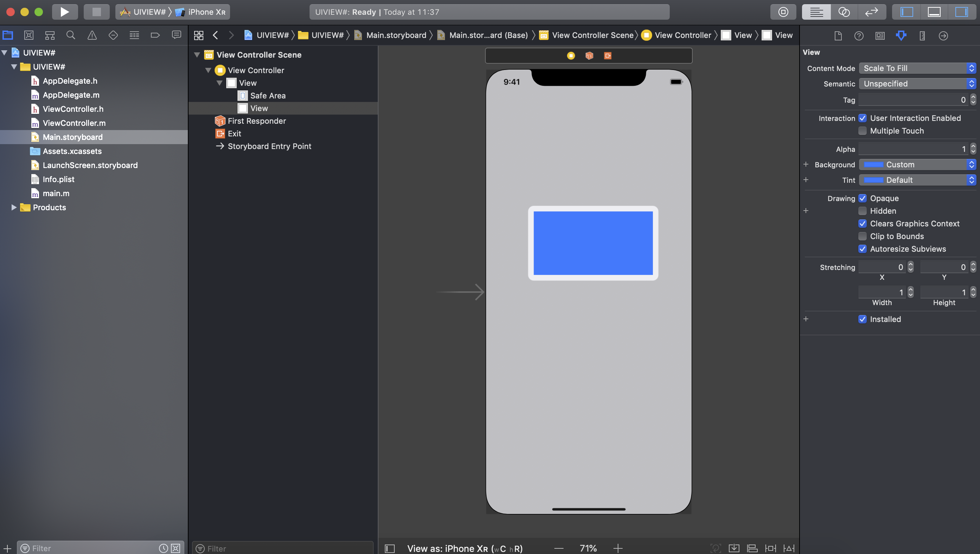Enable the Clip to Bounds checkbox

[863, 236]
